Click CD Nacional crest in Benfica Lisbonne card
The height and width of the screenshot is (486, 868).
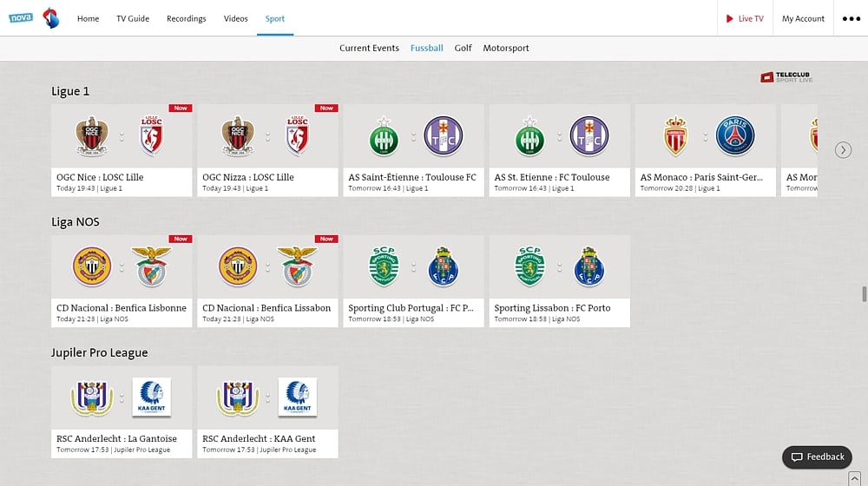tap(92, 266)
